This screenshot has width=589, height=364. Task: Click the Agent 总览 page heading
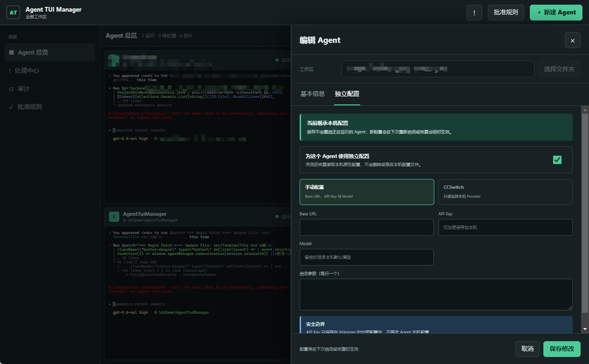coord(121,35)
